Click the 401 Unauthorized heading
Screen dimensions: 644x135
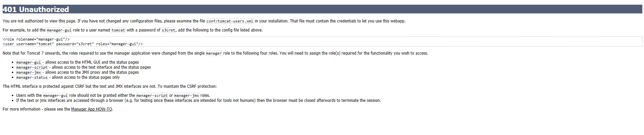click(36, 9)
